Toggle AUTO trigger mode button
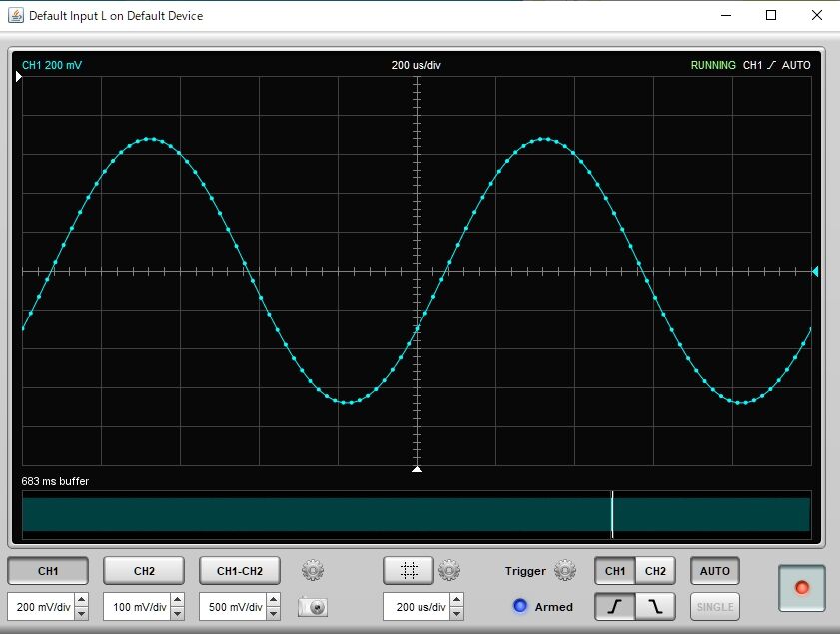Screen dimensions: 840x634 [x=714, y=571]
